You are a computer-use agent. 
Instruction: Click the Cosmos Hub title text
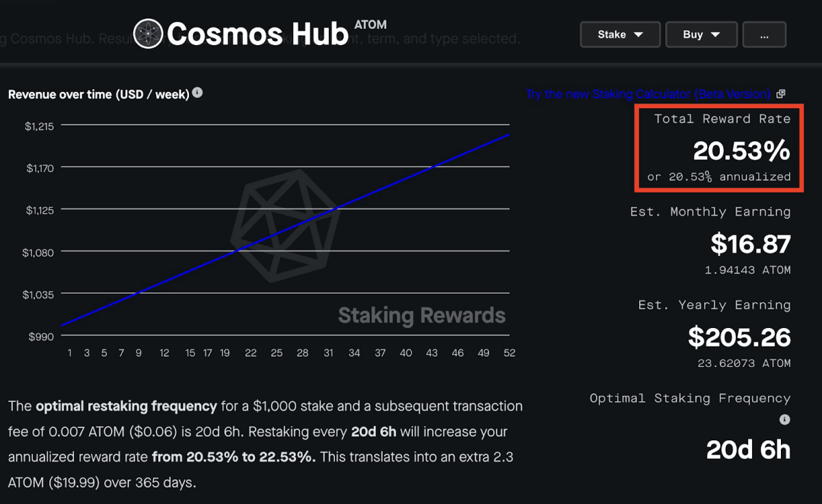coord(258,34)
